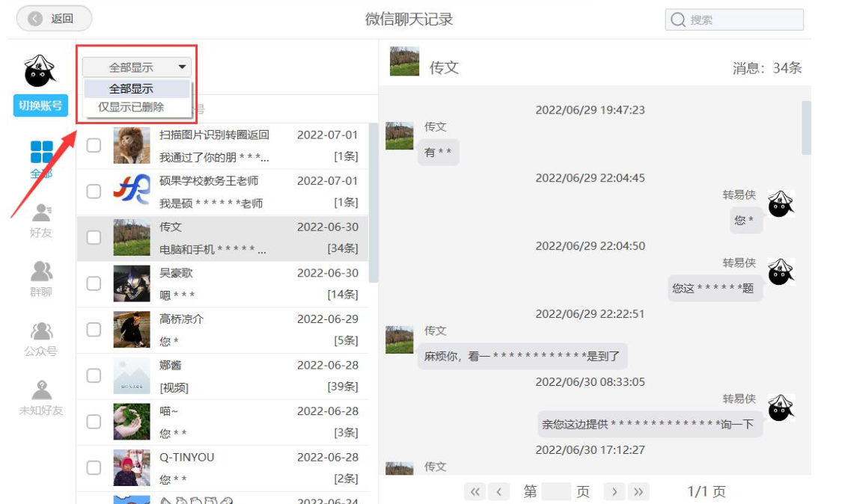Select 全部显示 option in dropdown list
Viewport: 854px width, 504px height.
click(137, 89)
